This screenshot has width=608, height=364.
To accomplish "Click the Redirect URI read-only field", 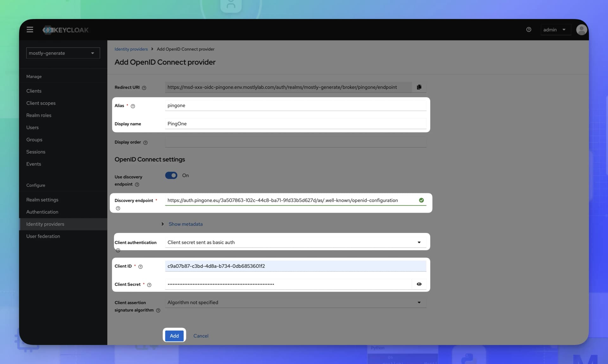I will pos(288,87).
